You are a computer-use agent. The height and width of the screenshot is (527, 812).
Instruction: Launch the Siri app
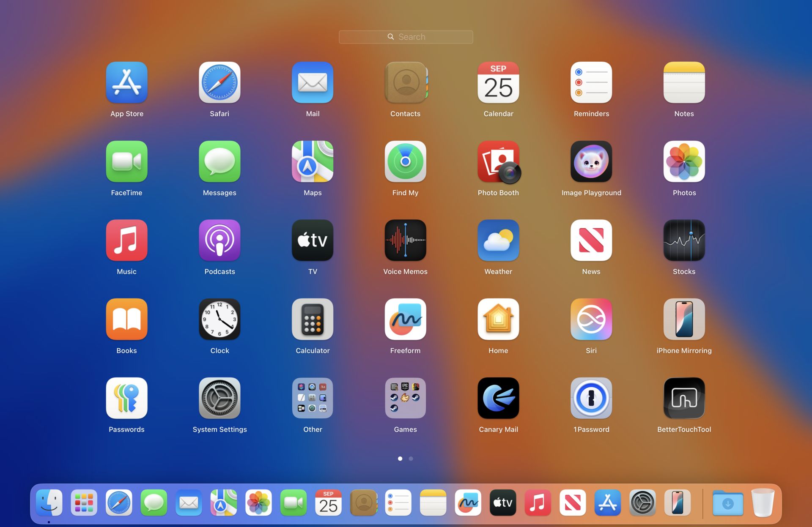(591, 319)
